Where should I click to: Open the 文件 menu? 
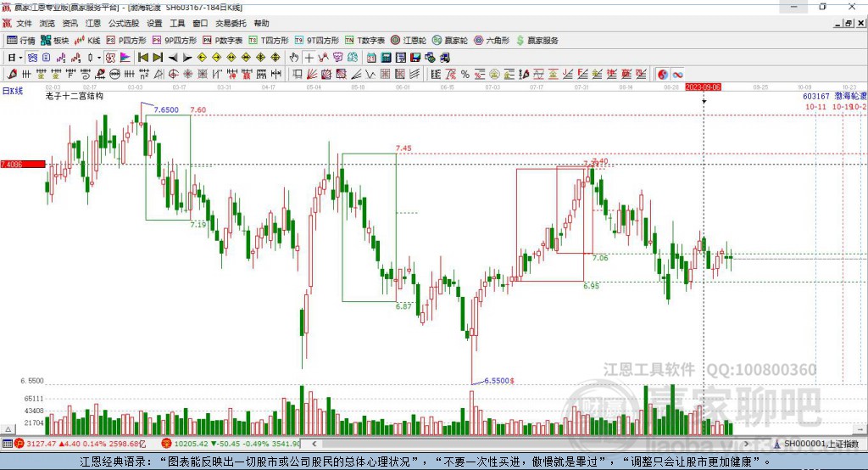click(25, 23)
